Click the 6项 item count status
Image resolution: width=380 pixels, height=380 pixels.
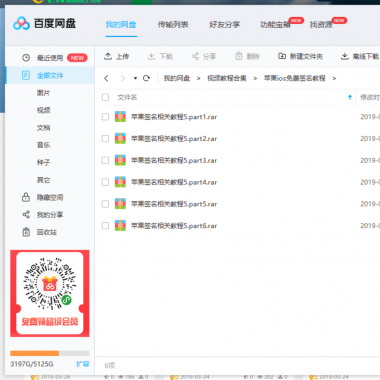tap(110, 366)
